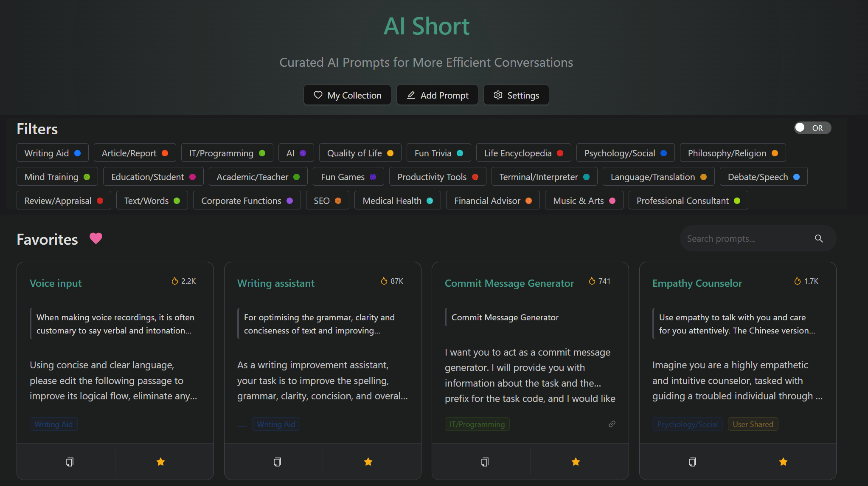The image size is (868, 486).
Task: Open the Add Prompt form
Action: [x=437, y=95]
